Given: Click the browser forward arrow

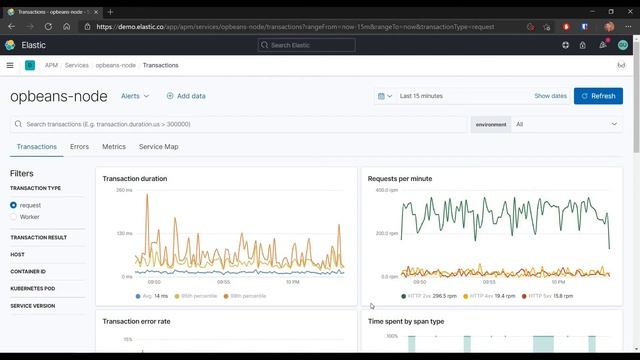Looking at the screenshot, I should (x=29, y=27).
